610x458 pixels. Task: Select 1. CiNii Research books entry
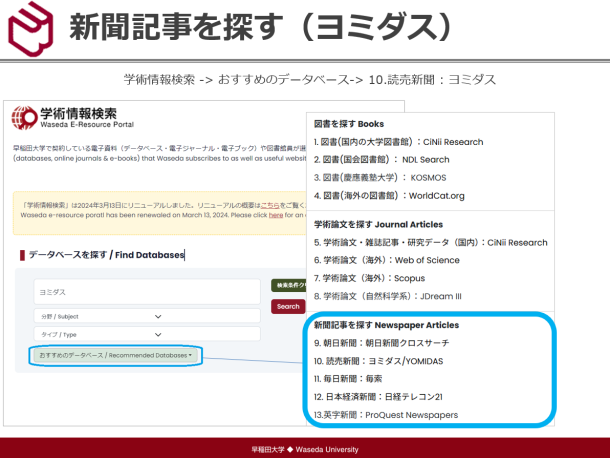pos(397,142)
